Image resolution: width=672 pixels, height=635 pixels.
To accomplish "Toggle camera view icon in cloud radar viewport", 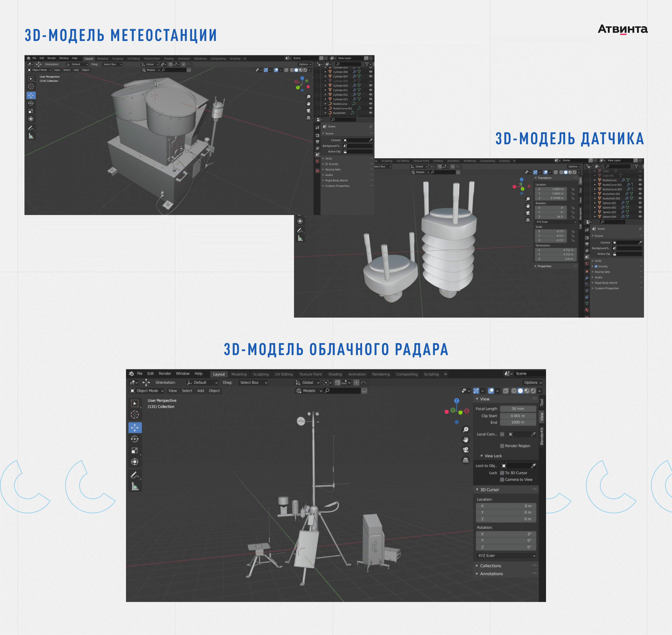I will 465,449.
